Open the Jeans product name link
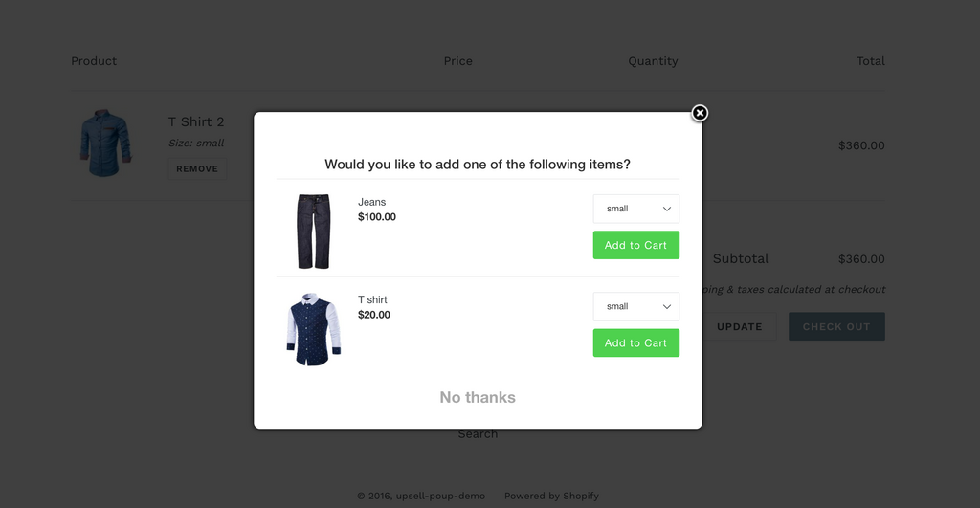 372,202
